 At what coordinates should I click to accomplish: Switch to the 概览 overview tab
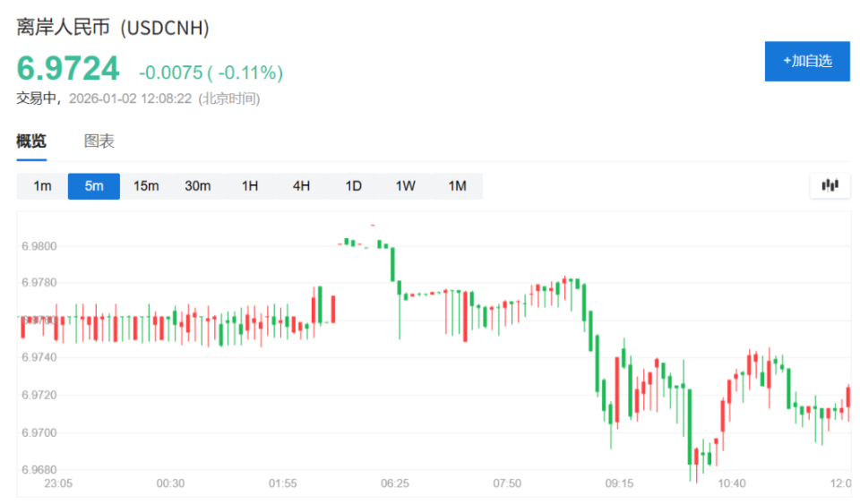tap(31, 141)
